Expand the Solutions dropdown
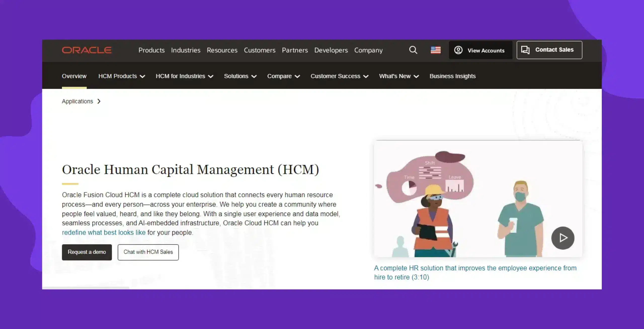The image size is (644, 329). [x=240, y=76]
